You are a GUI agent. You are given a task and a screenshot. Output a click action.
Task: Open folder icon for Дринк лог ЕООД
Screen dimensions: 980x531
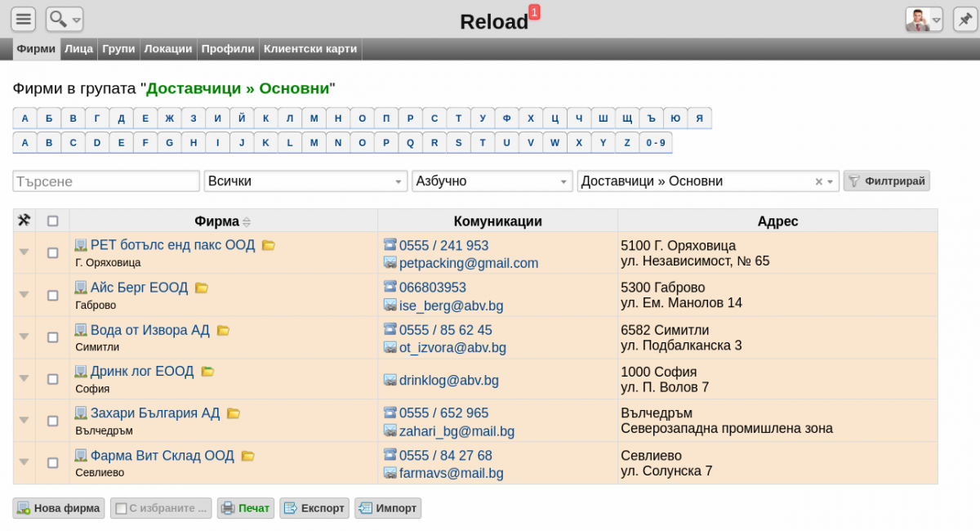tap(207, 371)
